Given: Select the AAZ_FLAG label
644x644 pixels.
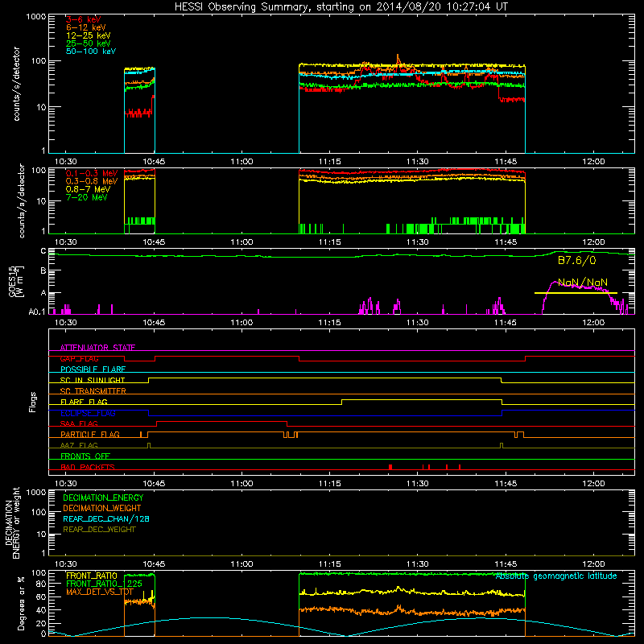Looking at the screenshot, I should click(x=79, y=445).
